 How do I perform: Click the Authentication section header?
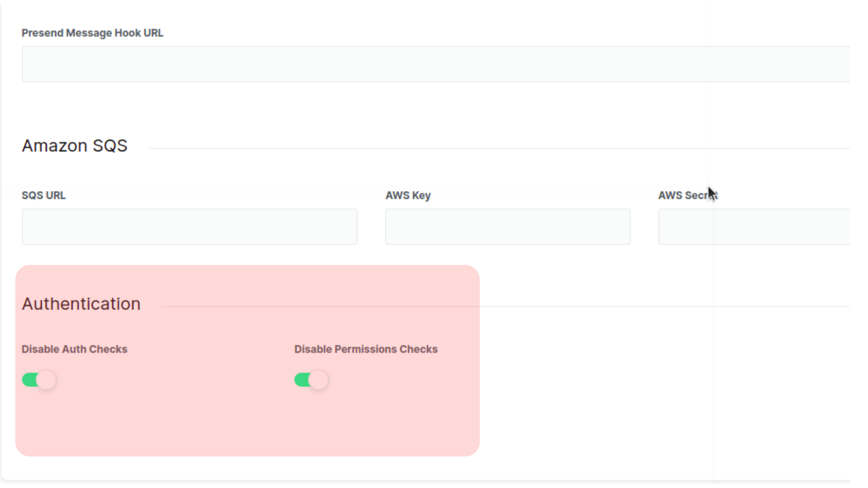[x=80, y=304]
